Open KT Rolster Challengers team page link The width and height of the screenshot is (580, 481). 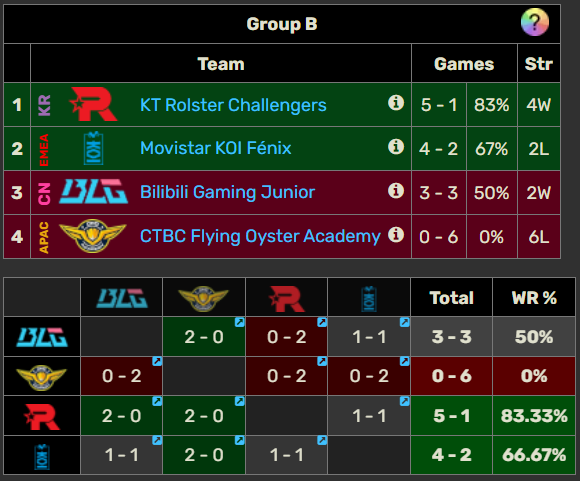(x=233, y=105)
